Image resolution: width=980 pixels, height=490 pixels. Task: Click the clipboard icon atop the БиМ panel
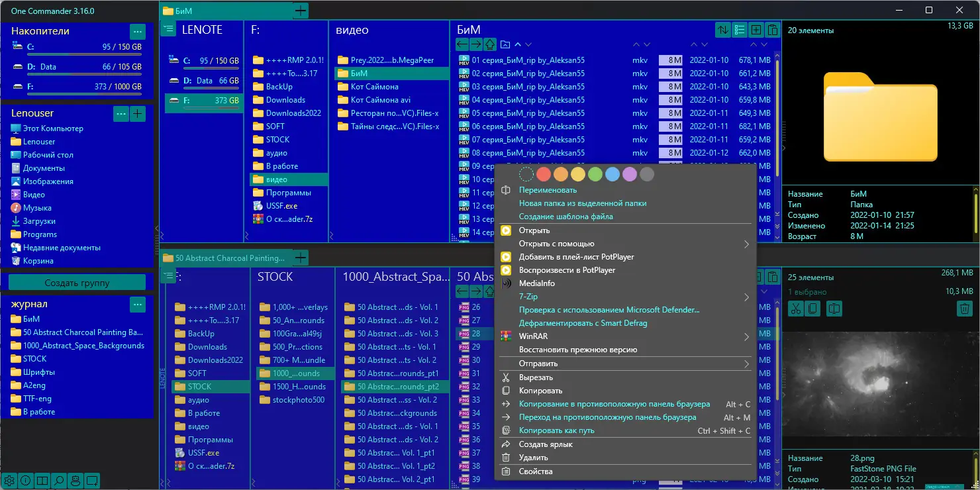point(773,30)
